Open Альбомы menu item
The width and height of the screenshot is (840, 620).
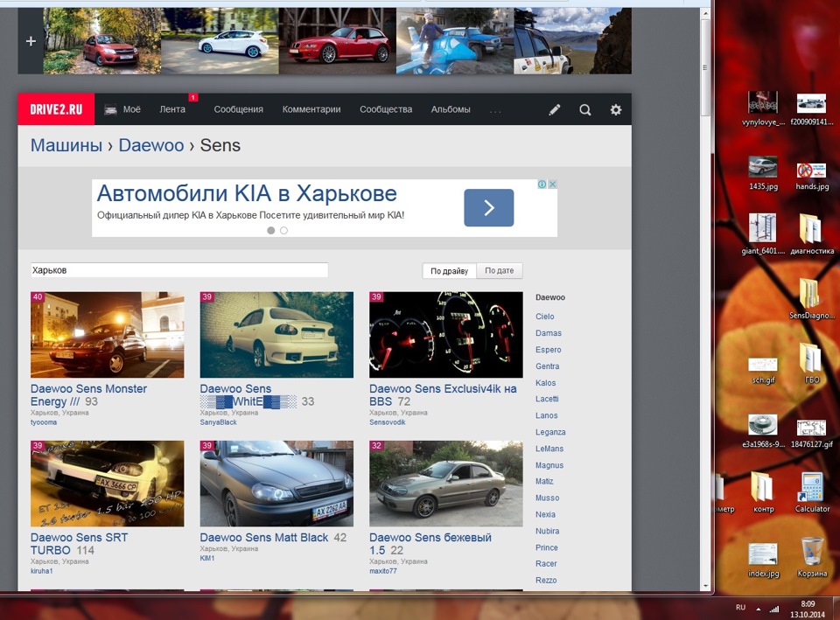pos(451,109)
